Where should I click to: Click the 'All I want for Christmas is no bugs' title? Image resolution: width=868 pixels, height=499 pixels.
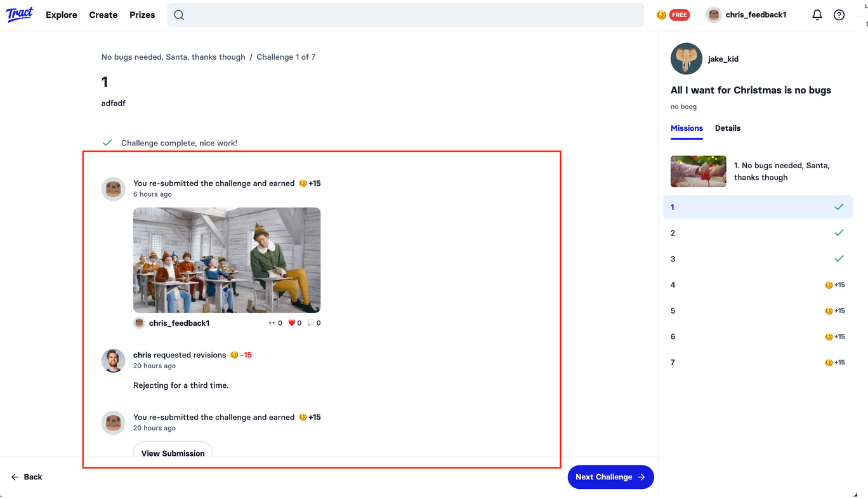click(x=751, y=90)
